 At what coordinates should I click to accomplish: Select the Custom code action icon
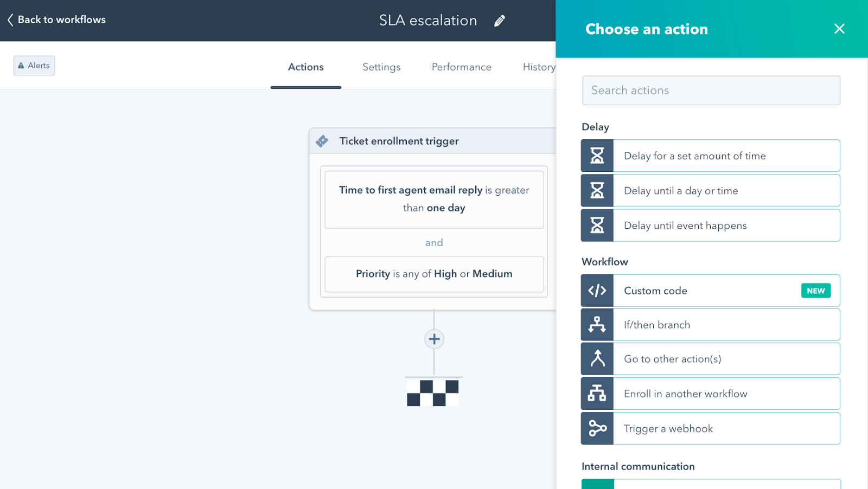point(597,291)
